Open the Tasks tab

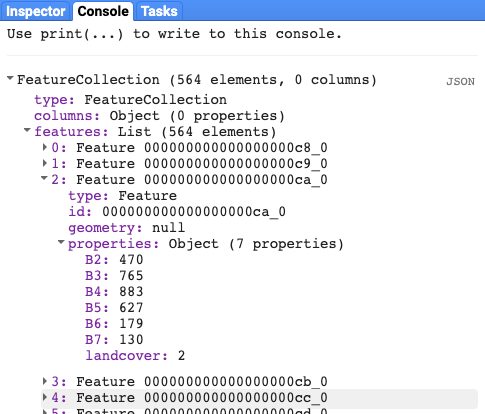coord(159,11)
